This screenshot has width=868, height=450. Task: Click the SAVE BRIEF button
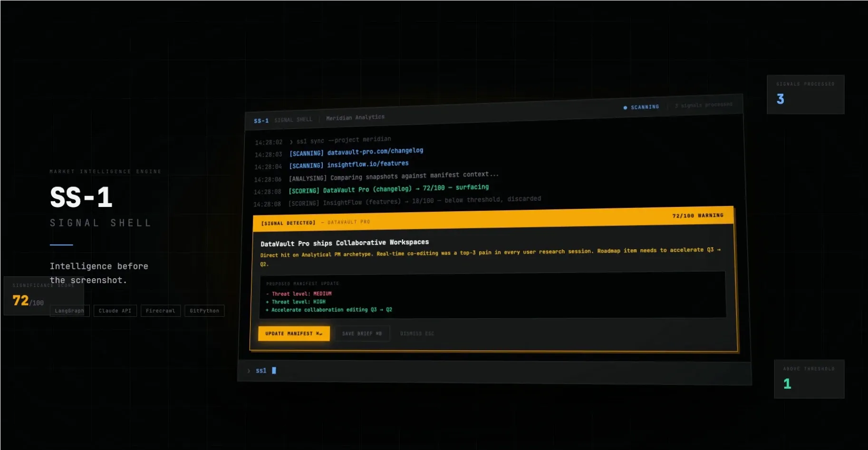pyautogui.click(x=362, y=333)
